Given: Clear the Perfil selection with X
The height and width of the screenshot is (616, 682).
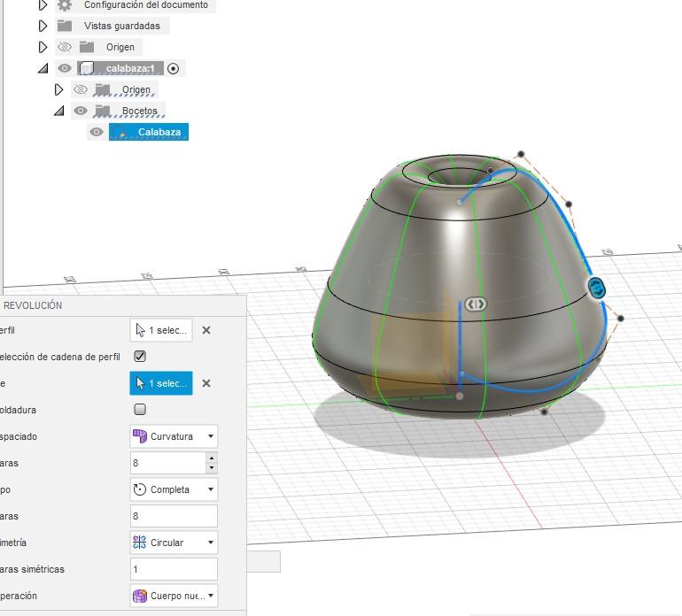Looking at the screenshot, I should (x=206, y=330).
